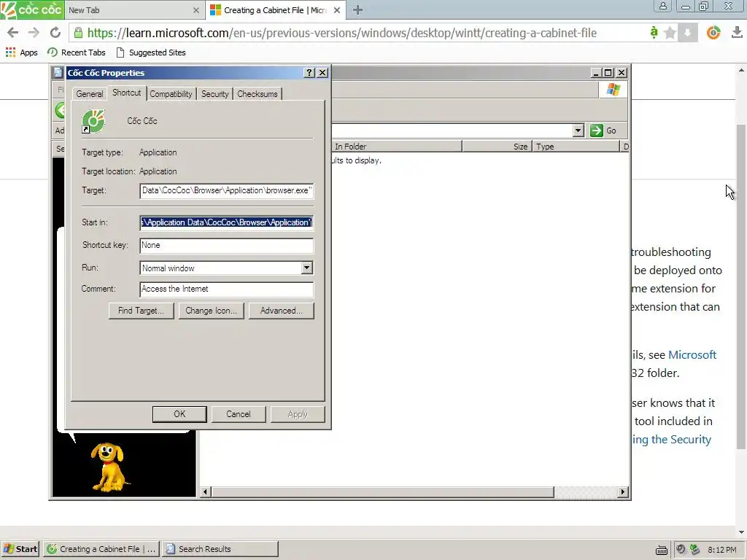Click right arrow of horizontal scrollbar

[622, 492]
